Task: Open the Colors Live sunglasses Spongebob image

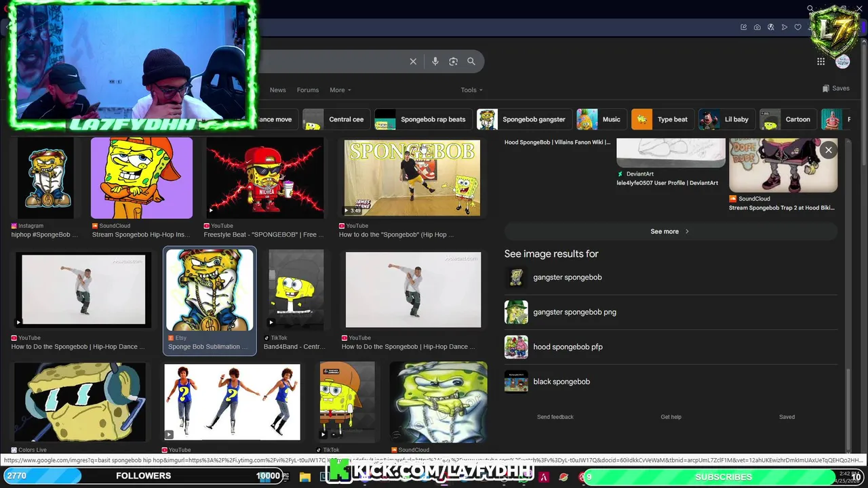Action: pyautogui.click(x=80, y=403)
